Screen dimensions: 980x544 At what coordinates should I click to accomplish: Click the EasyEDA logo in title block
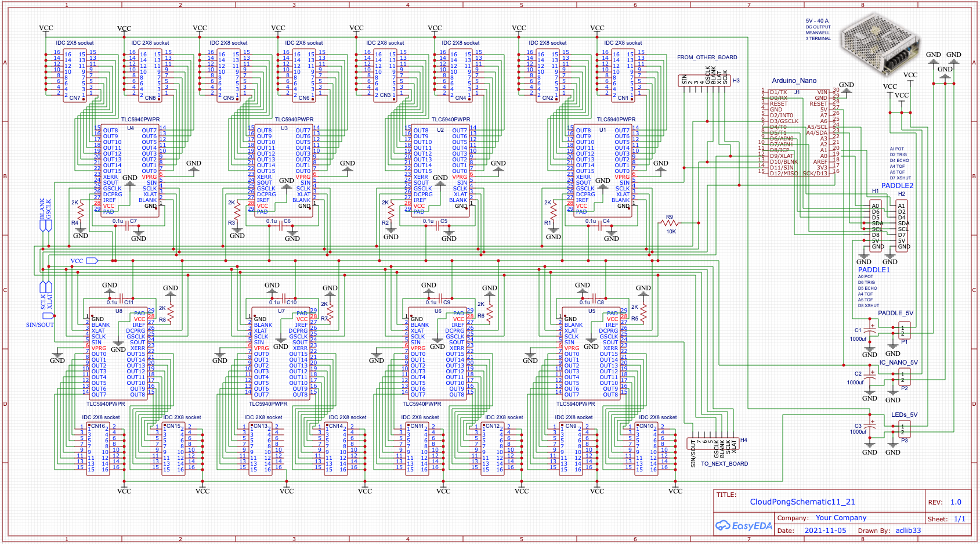744,525
